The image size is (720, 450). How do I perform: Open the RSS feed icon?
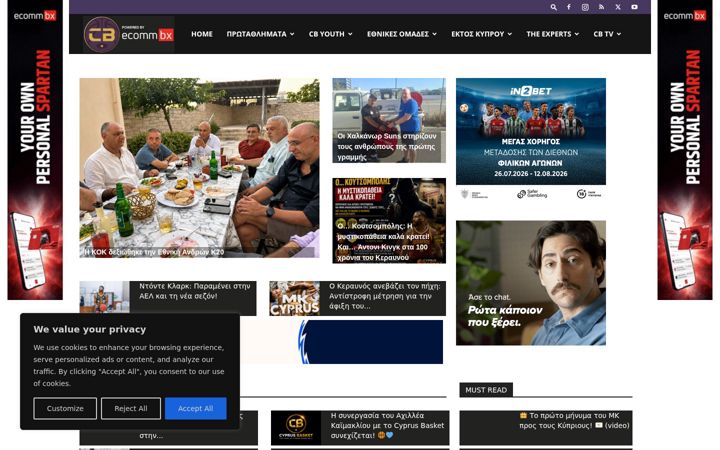(602, 7)
